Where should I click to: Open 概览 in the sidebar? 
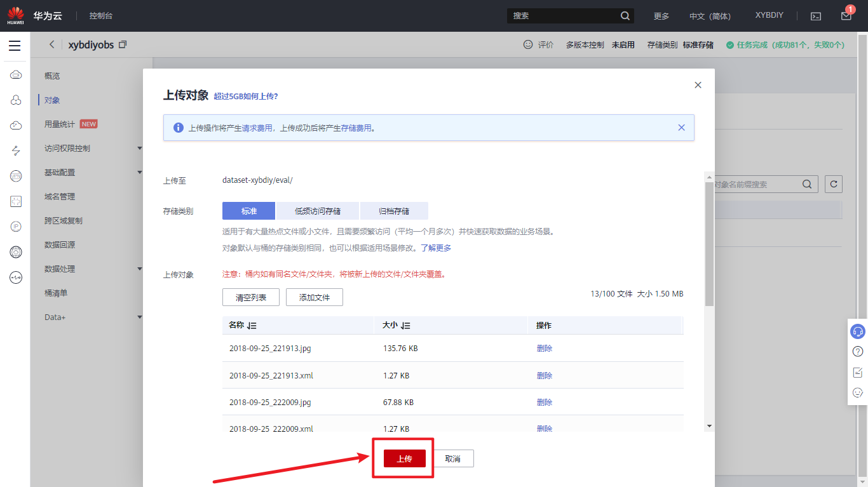[x=52, y=76]
